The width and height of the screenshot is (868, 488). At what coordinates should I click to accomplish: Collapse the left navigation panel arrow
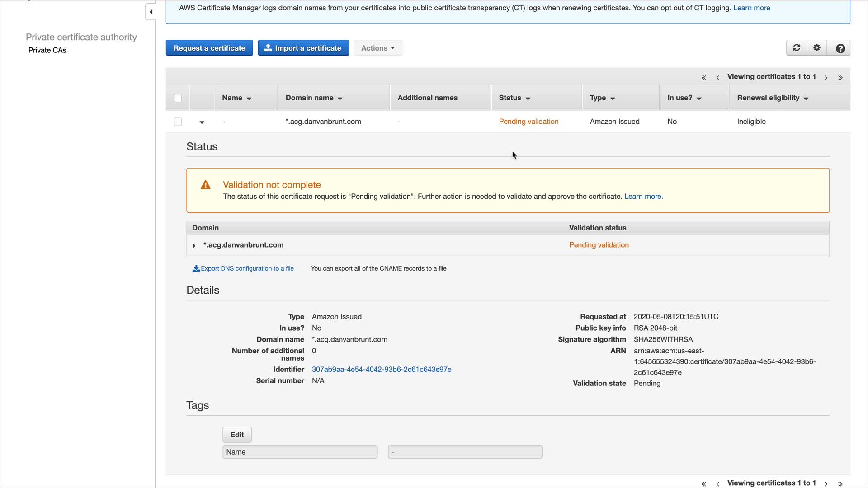coord(151,12)
